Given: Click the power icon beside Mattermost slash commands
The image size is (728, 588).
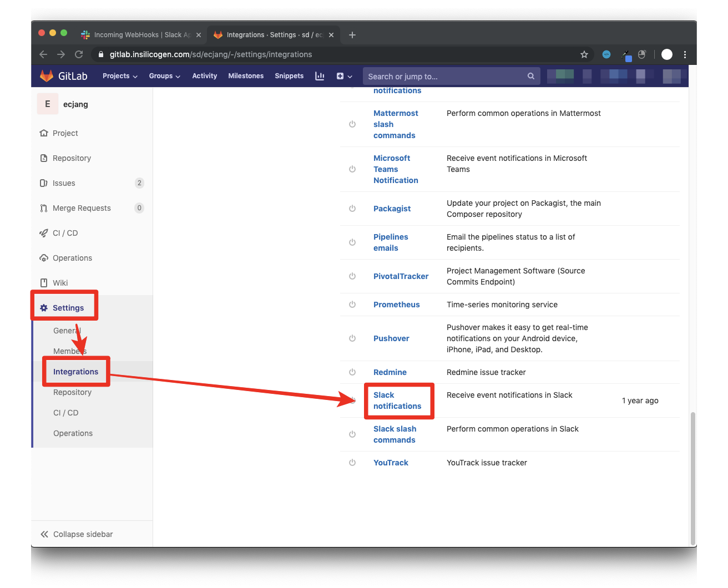Looking at the screenshot, I should 352,124.
